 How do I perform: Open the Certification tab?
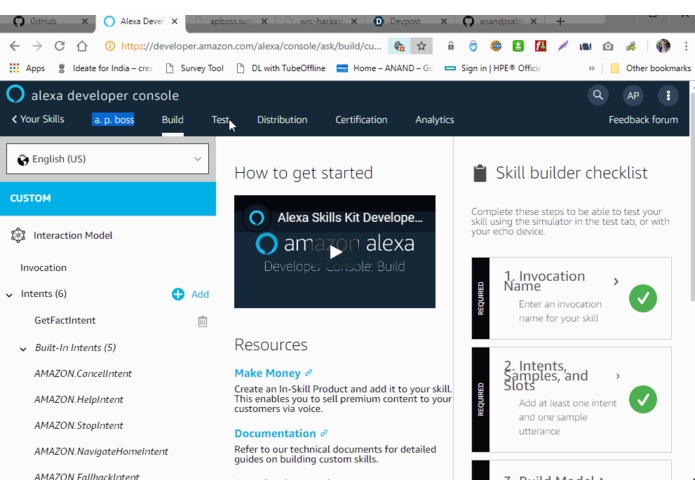coord(361,120)
